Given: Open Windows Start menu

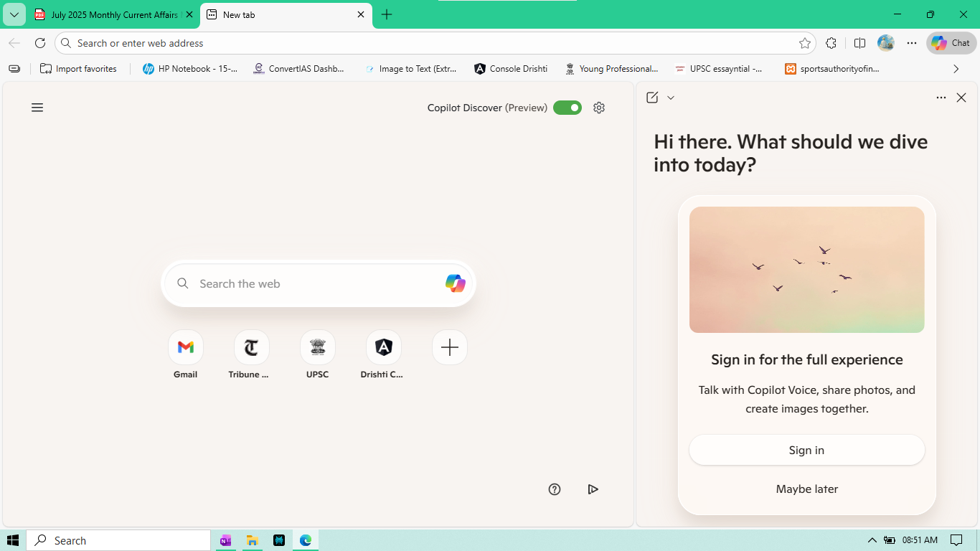Looking at the screenshot, I should [x=13, y=540].
